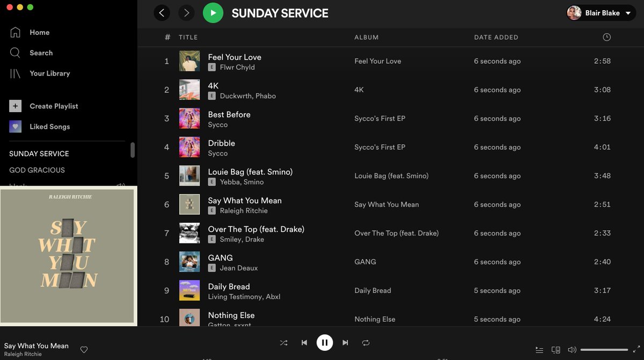Click the Daily Bread track thumbnail

coord(189,291)
